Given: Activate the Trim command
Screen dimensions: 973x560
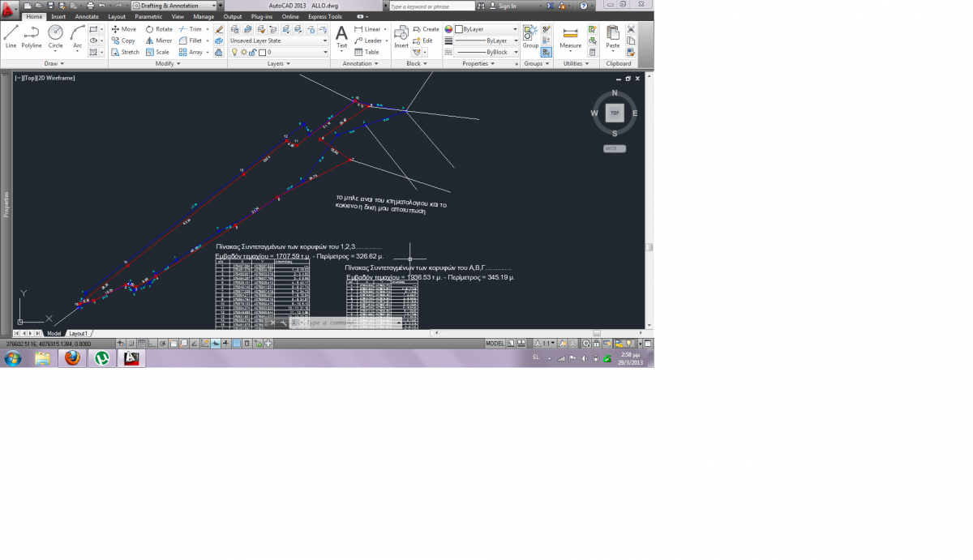Looking at the screenshot, I should tap(191, 29).
